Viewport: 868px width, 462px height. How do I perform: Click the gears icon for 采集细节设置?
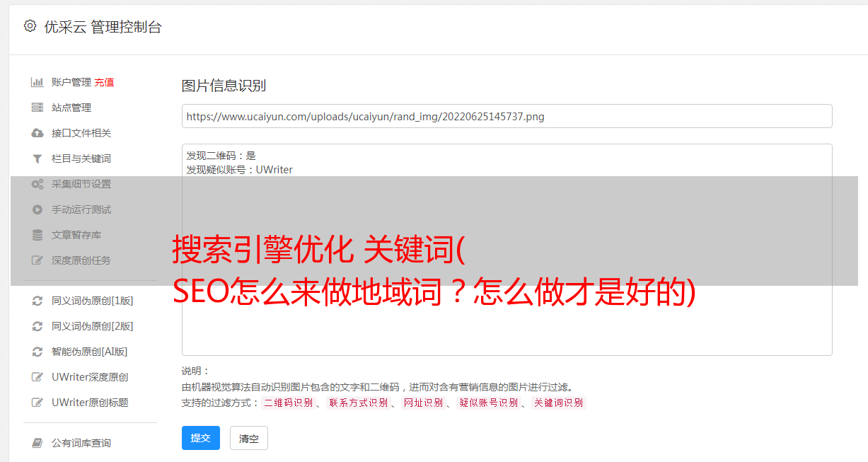[x=37, y=184]
